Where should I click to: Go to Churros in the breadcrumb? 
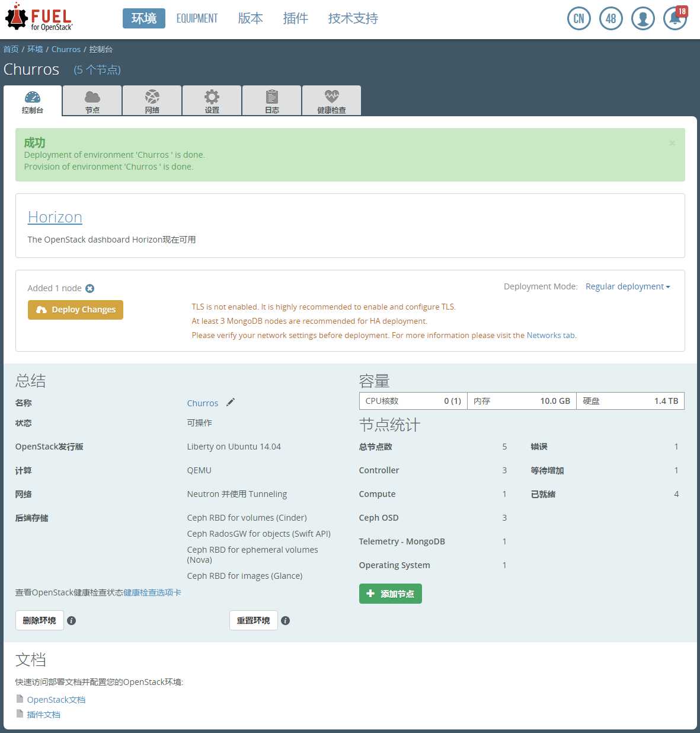pyautogui.click(x=66, y=49)
